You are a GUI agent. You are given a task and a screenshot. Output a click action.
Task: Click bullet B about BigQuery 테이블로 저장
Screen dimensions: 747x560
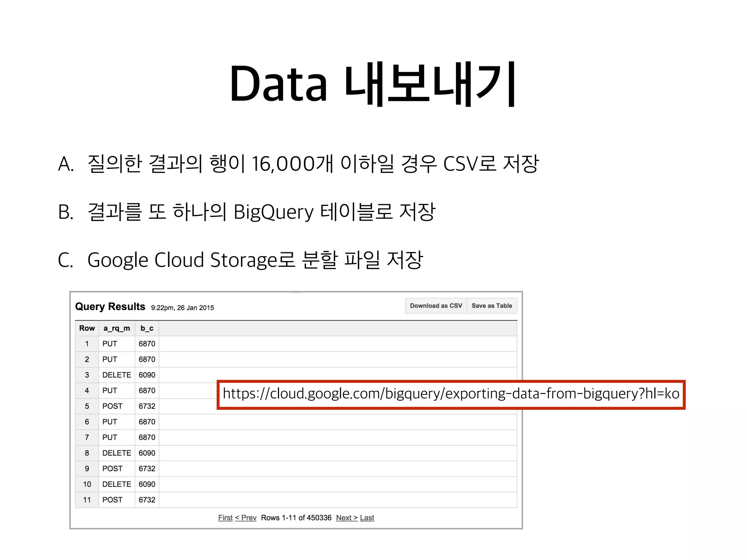[x=247, y=212]
